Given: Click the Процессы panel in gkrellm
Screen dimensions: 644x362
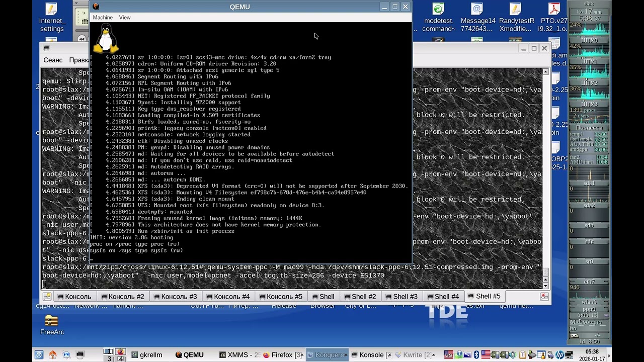Looking at the screenshot, I should point(589,128).
